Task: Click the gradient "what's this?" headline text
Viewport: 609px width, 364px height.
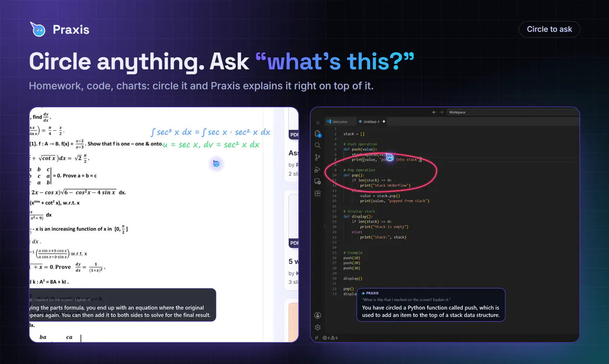Action: click(x=335, y=61)
